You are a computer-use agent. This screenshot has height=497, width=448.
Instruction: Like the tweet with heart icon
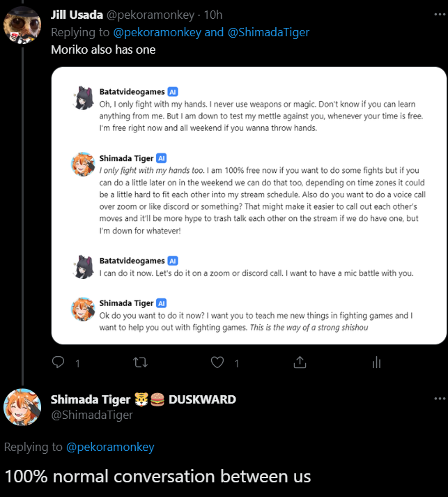(x=217, y=362)
